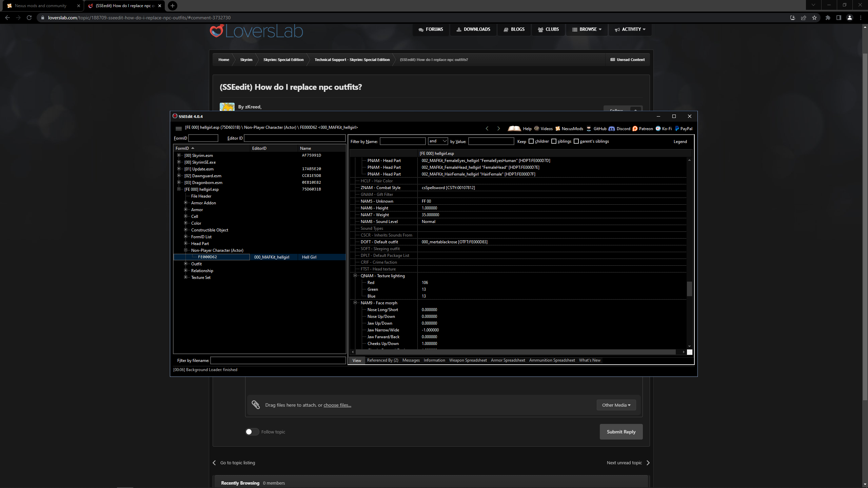This screenshot has width=868, height=488.
Task: Switch to the Referenced By (2) tab
Action: coord(382,360)
